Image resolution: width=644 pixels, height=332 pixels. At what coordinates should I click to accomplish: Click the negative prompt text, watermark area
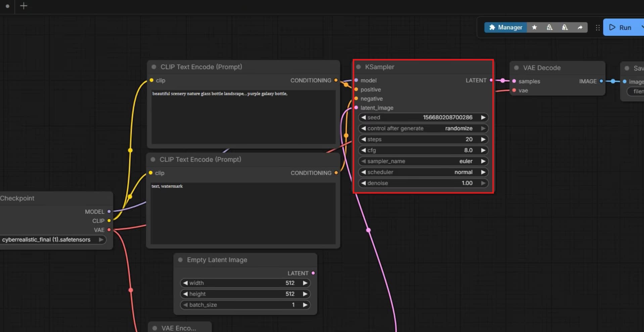tap(243, 213)
